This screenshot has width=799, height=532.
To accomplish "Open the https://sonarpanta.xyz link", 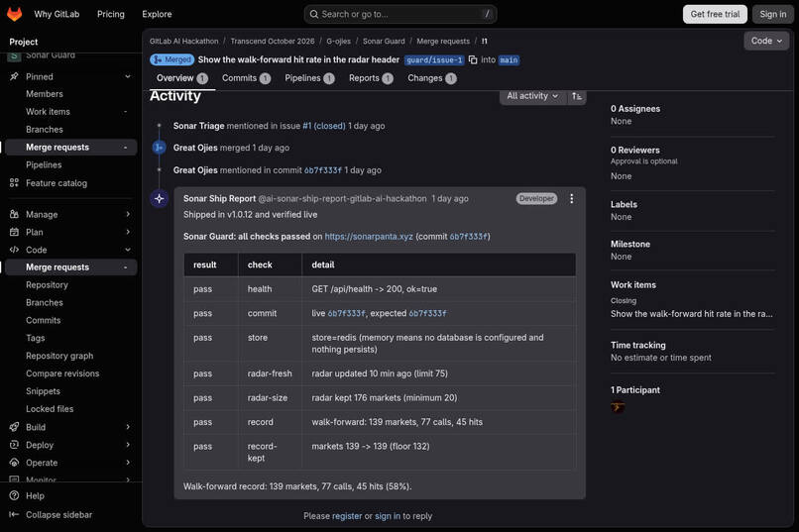I will (369, 236).
